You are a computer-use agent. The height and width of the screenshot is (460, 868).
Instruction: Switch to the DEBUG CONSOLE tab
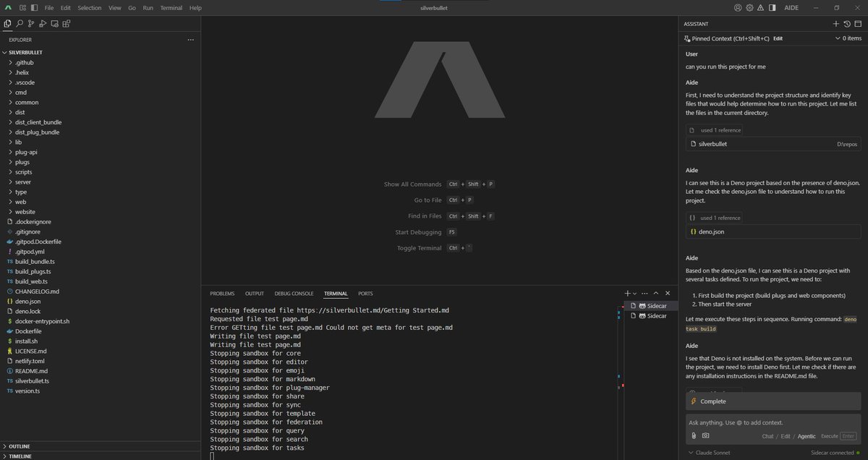294,294
